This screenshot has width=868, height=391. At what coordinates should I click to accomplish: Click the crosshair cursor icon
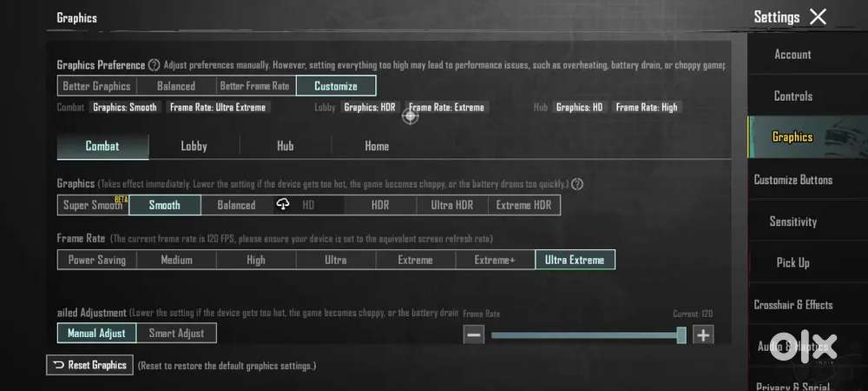410,116
